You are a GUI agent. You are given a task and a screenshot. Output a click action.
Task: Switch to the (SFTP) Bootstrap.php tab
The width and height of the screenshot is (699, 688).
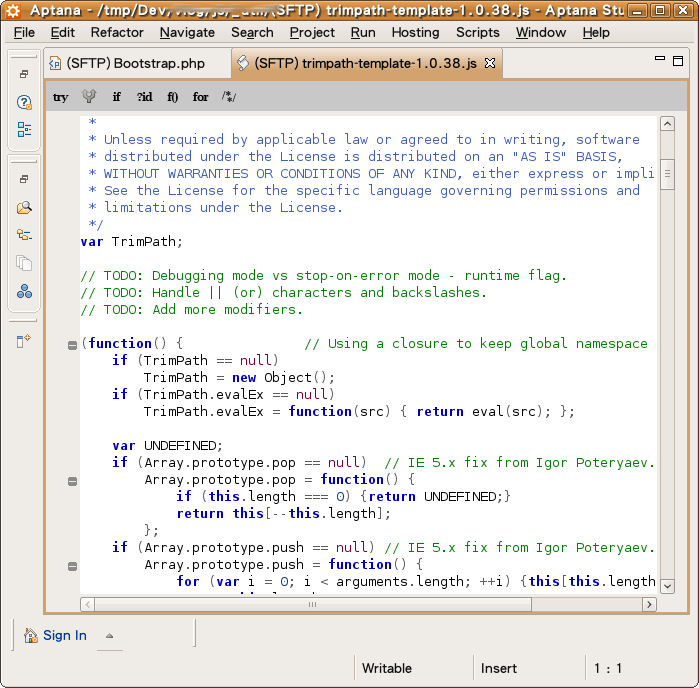point(136,63)
